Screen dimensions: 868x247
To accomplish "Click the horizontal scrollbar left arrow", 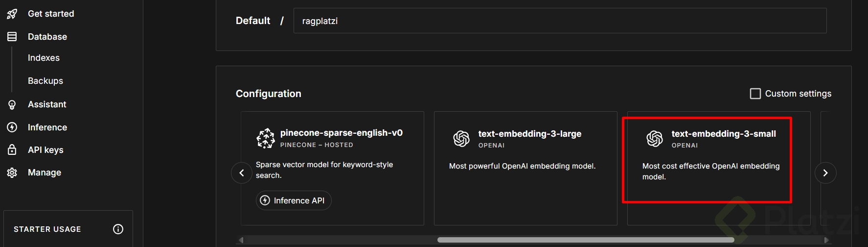I will (241, 240).
